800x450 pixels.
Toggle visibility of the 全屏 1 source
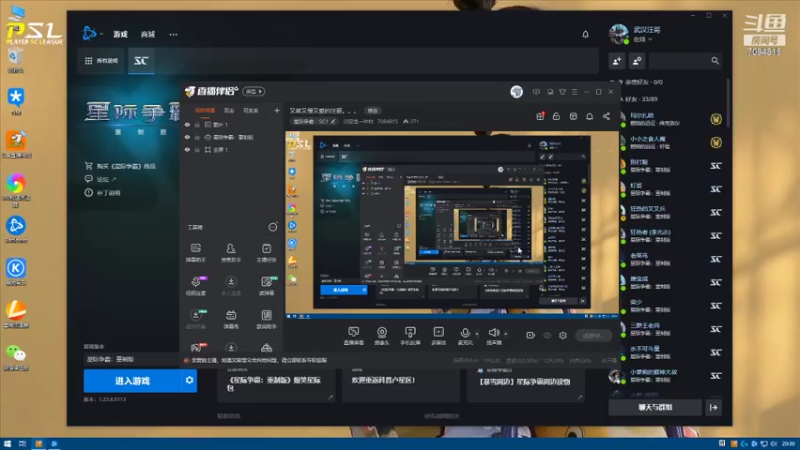click(187, 149)
